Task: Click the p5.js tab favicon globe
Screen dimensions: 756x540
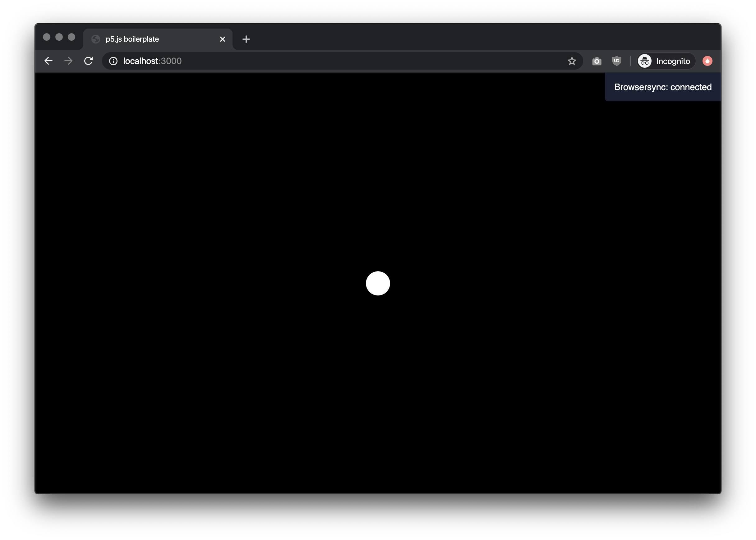Action: click(x=96, y=39)
